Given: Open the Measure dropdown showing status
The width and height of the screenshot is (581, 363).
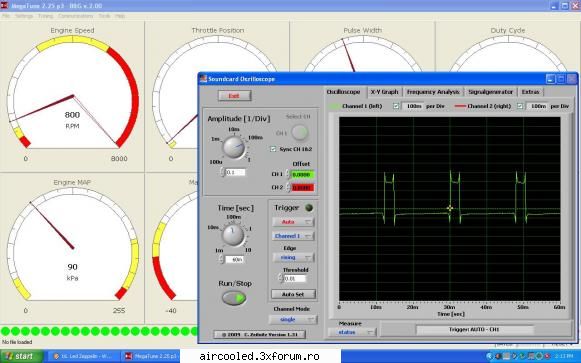Looking at the screenshot, I should (x=352, y=332).
